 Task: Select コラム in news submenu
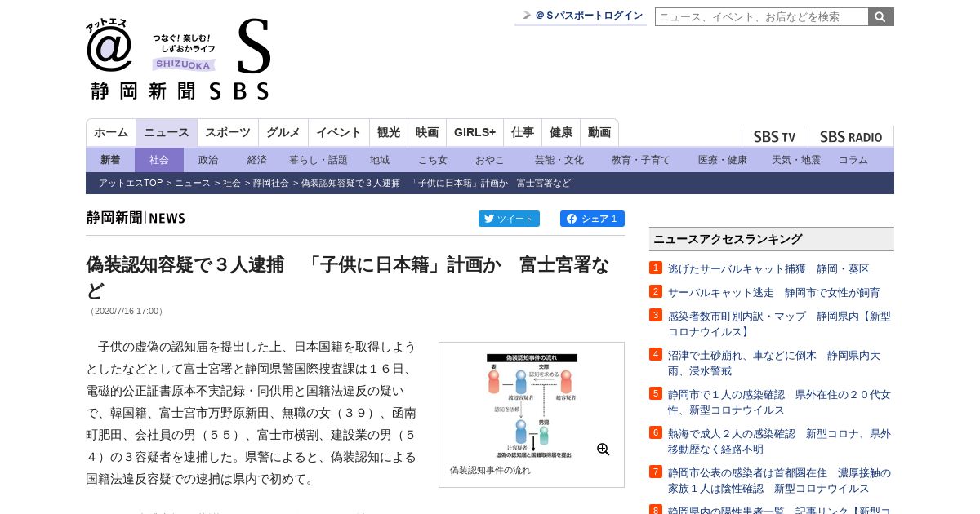click(853, 160)
